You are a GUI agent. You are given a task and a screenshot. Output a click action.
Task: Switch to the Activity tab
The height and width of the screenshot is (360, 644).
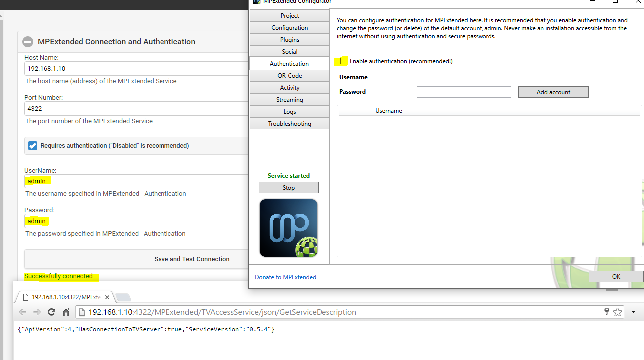[290, 88]
